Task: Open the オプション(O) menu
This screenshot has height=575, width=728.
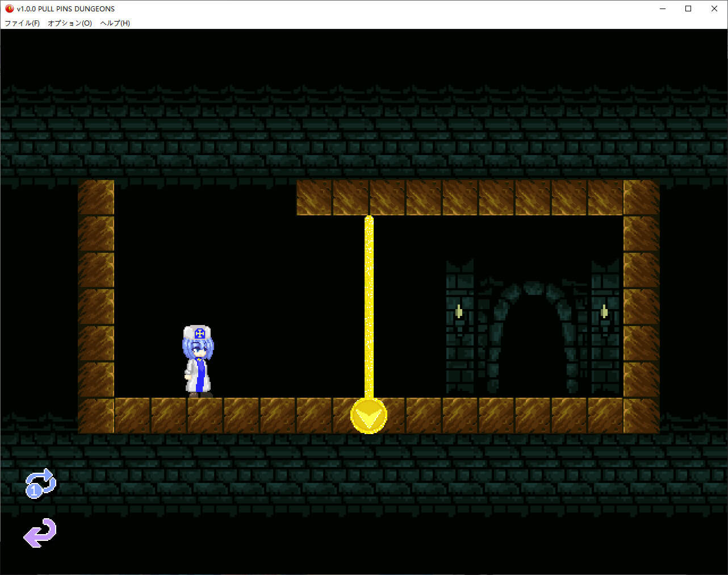Action: 69,23
